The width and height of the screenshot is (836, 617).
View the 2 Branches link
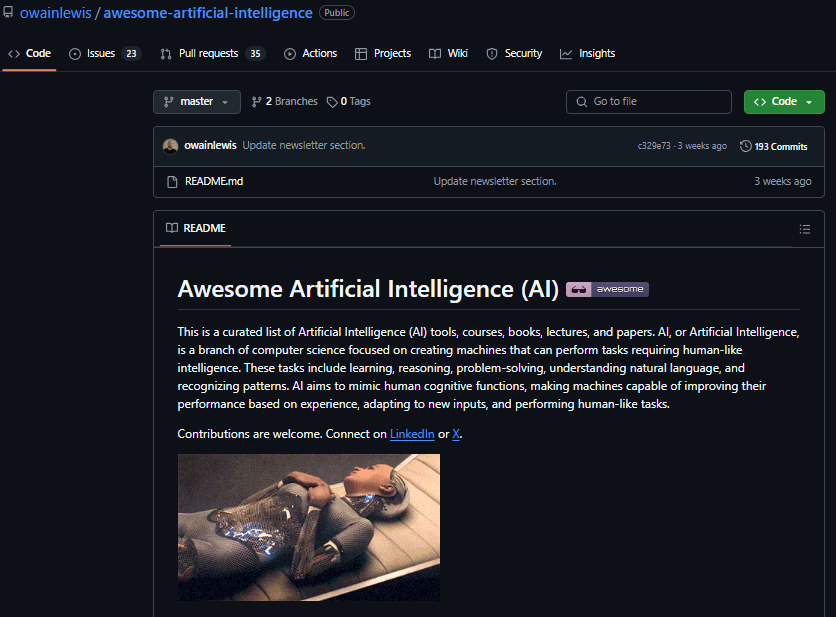point(284,101)
